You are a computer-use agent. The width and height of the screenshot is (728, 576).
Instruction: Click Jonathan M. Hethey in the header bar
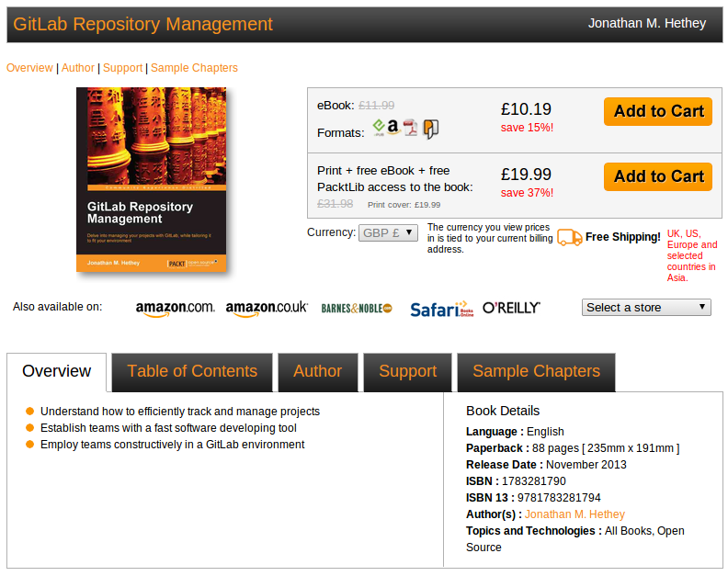click(x=647, y=23)
